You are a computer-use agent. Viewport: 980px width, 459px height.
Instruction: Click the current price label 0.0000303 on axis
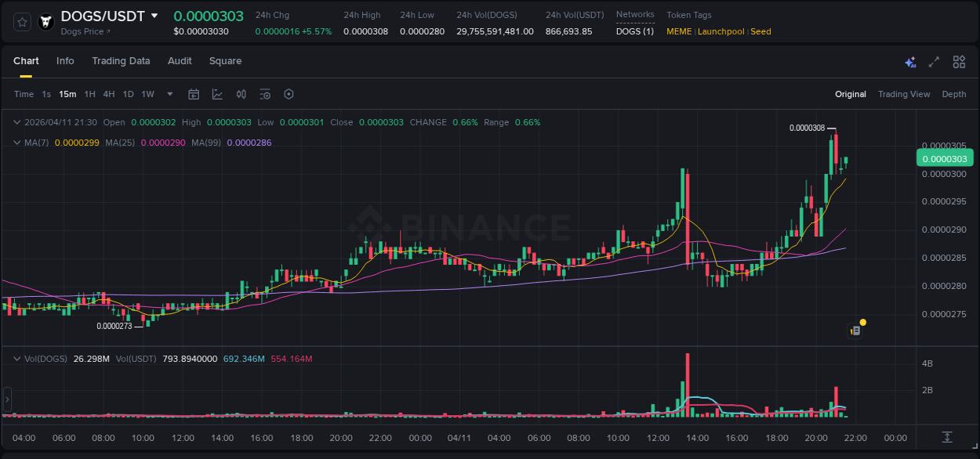(945, 158)
